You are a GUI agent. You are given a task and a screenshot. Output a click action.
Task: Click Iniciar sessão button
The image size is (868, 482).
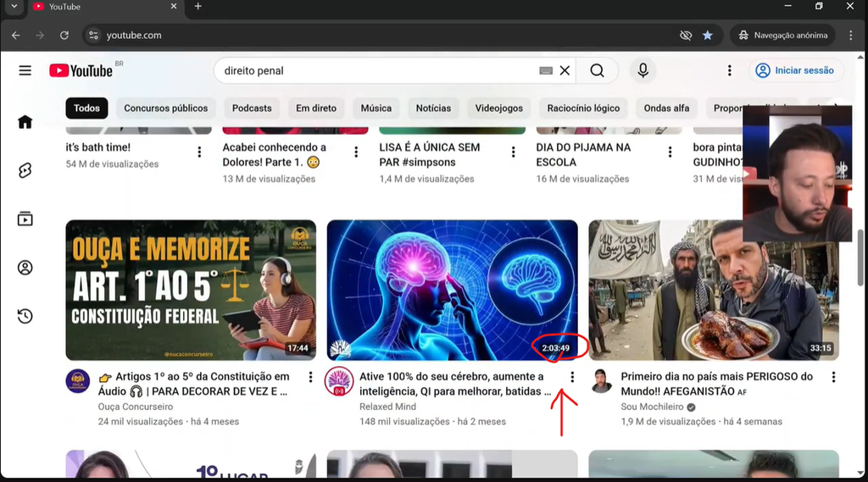pos(795,70)
